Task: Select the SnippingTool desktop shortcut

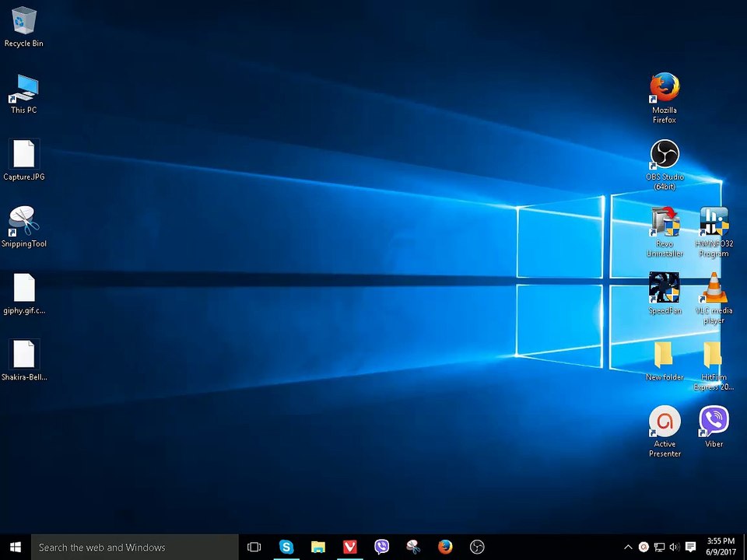Action: pos(24,226)
